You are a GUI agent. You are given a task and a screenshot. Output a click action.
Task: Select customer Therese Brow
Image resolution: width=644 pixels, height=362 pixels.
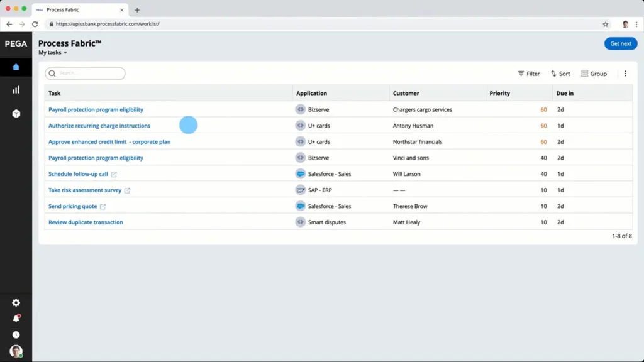410,206
